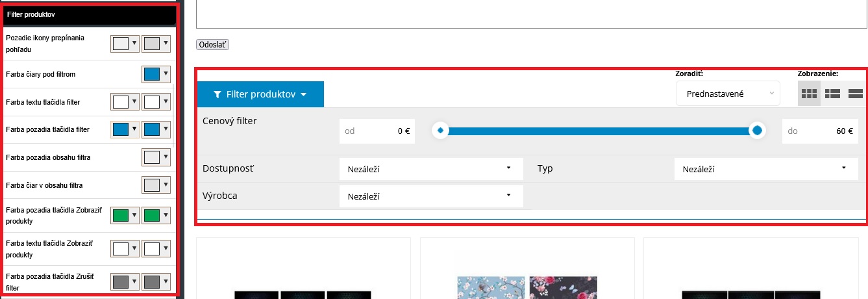Image resolution: width=868 pixels, height=299 pixels.
Task: Open second swatch of Farba pozadia tlačidla filter
Action: [156, 129]
